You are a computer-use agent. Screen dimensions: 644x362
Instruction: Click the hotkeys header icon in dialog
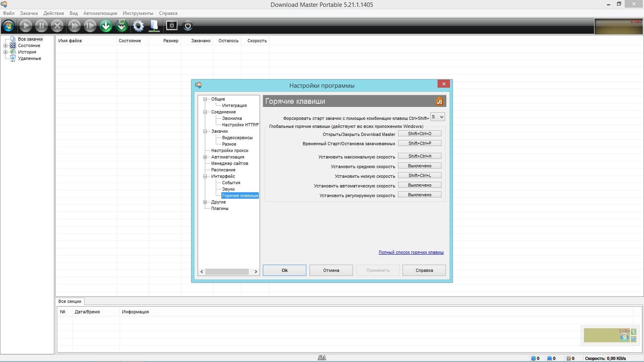point(439,101)
